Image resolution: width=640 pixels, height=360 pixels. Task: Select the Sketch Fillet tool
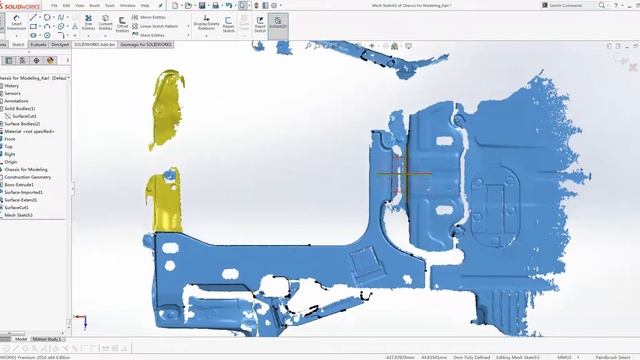(61, 36)
